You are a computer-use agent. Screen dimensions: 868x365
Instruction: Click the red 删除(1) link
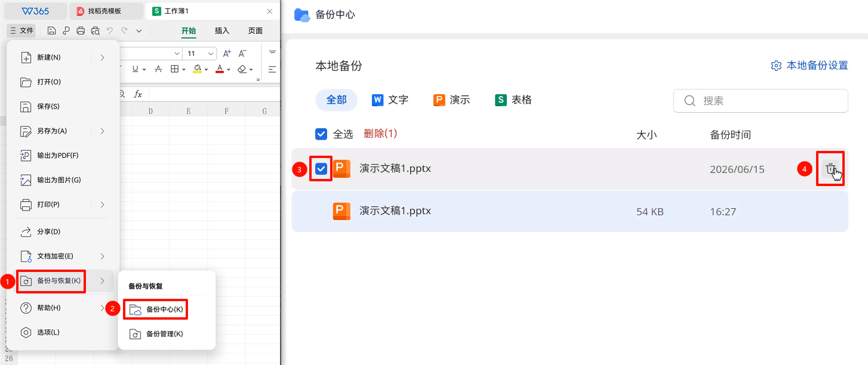tap(380, 134)
